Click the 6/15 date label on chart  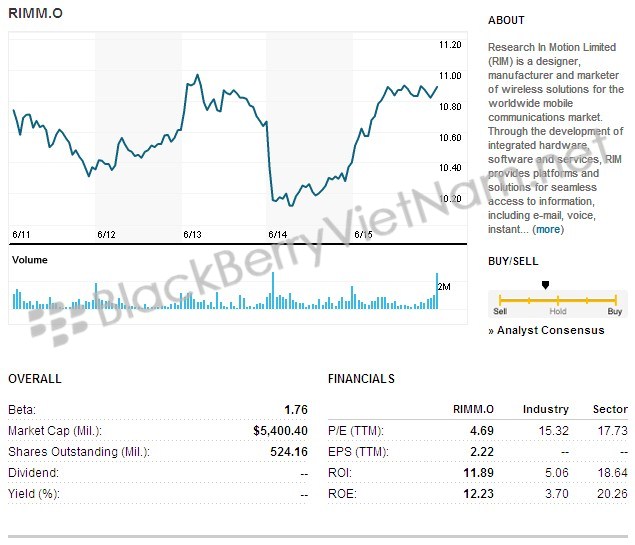(x=364, y=234)
